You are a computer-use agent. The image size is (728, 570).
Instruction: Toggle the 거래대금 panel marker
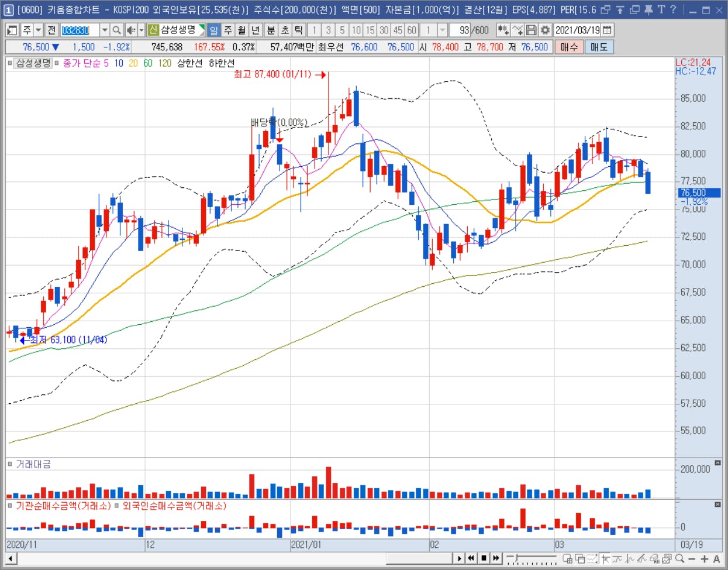(10, 464)
